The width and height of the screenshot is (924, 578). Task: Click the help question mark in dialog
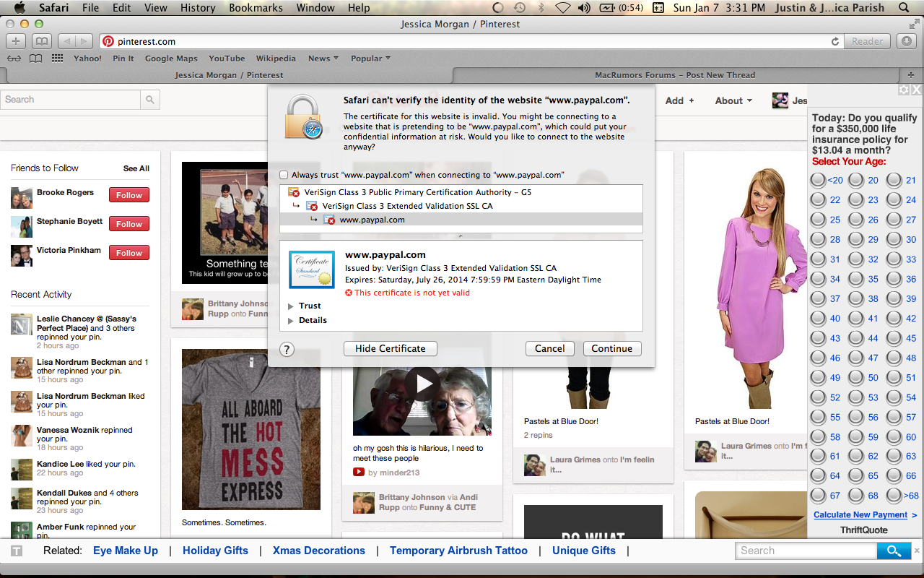(x=287, y=350)
